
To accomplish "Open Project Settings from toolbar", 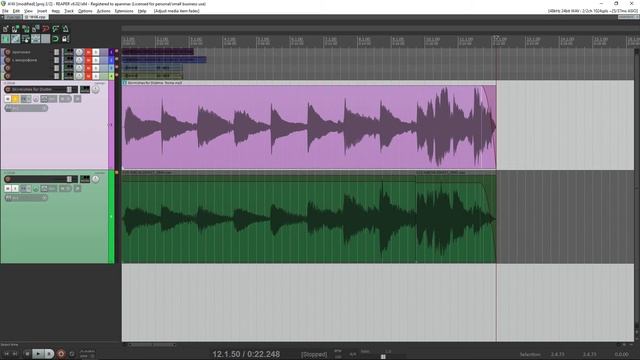I will click(36, 29).
